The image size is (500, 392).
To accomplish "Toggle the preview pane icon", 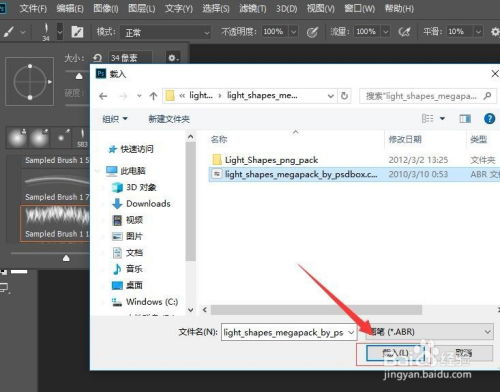I will click(465, 118).
